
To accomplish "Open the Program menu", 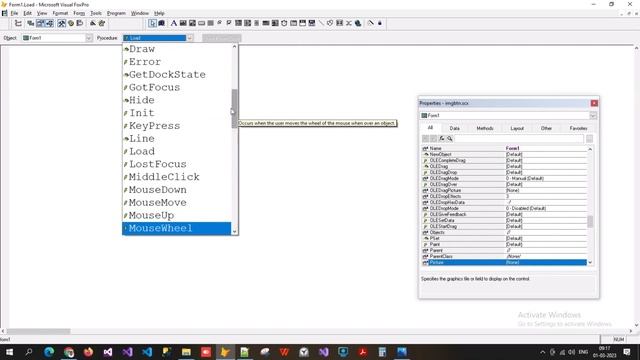I will pyautogui.click(x=116, y=13).
